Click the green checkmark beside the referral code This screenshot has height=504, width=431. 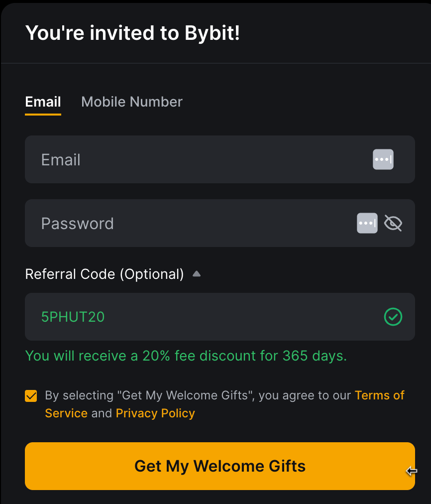point(393,317)
